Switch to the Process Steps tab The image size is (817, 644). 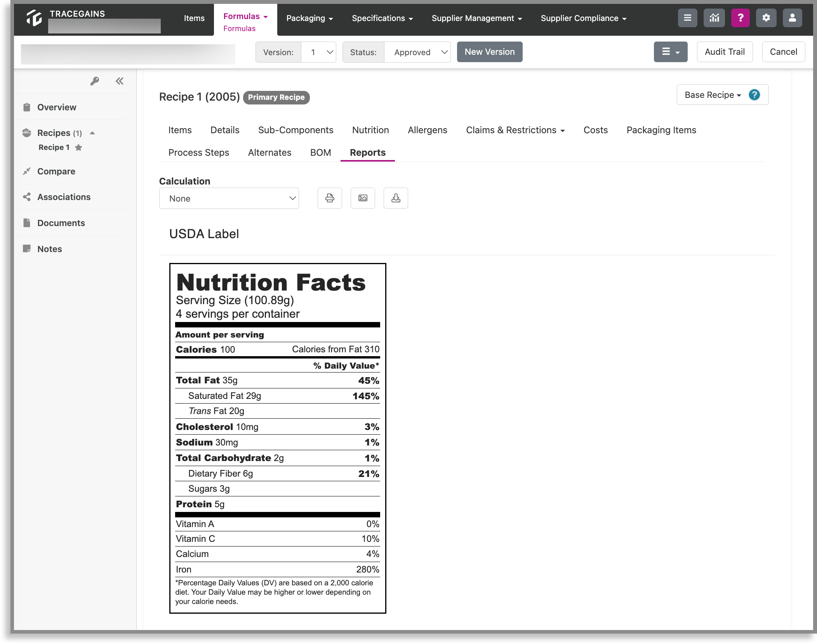click(x=198, y=153)
